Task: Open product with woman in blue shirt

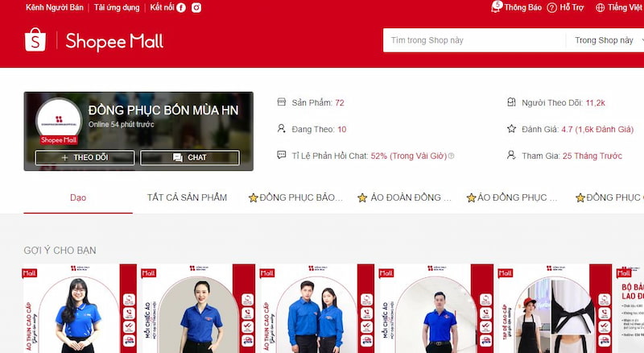Action: point(198,309)
